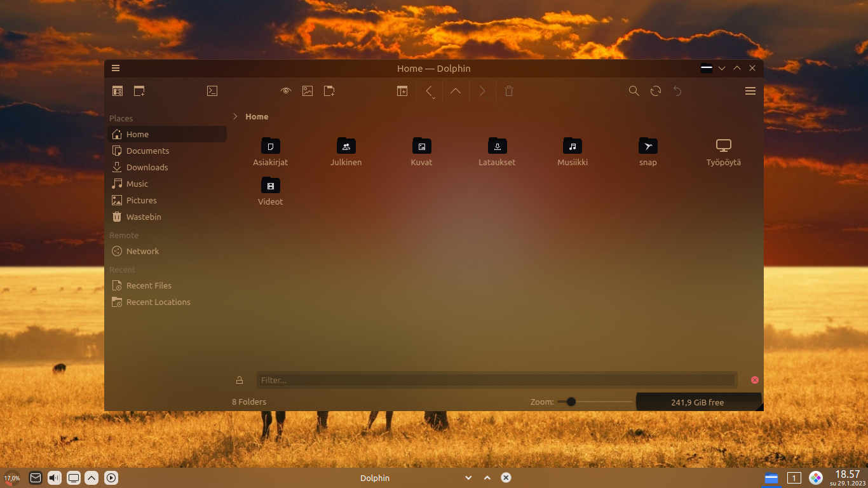Expand the tray up-arrow in the taskbar
Screen dimensions: 868x488
tap(92, 478)
